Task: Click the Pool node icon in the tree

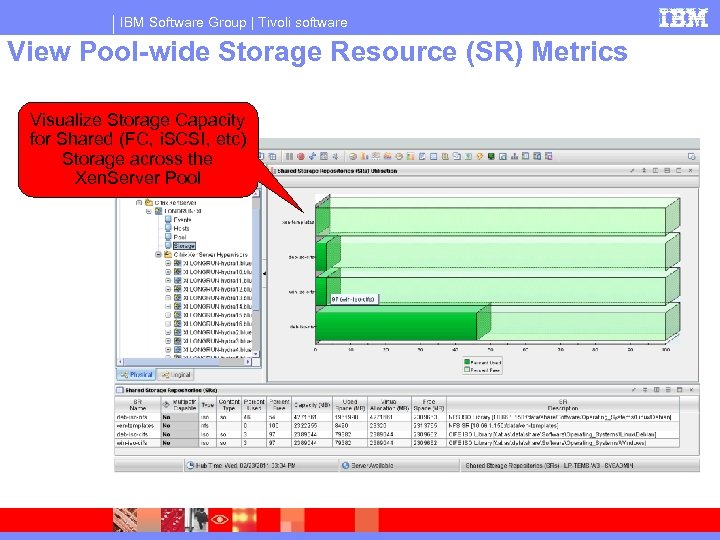Action: pos(168,237)
